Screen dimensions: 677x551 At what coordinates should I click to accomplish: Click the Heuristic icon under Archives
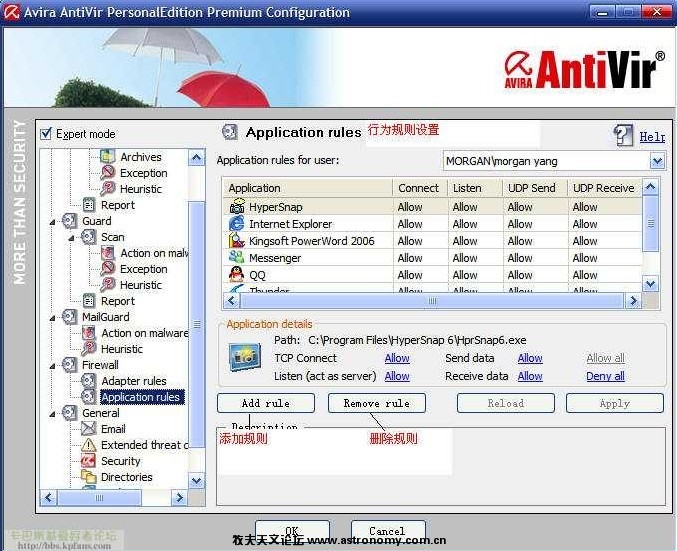point(108,189)
